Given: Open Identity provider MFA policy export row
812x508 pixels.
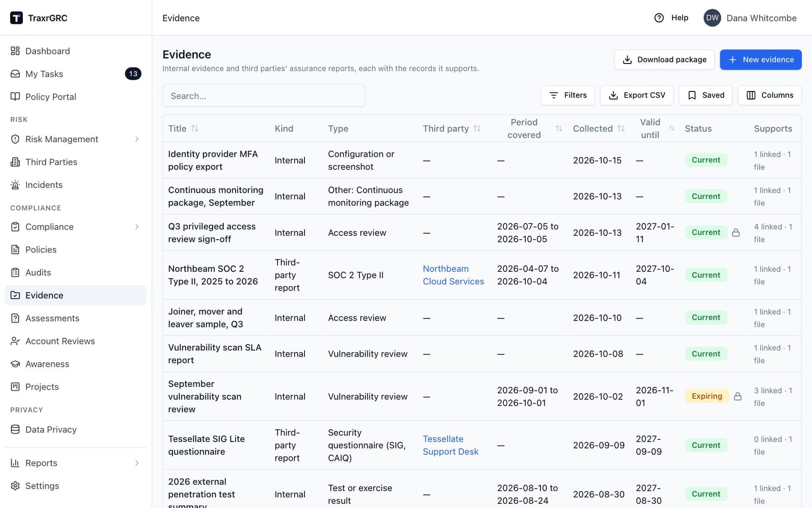Looking at the screenshot, I should pos(482,160).
